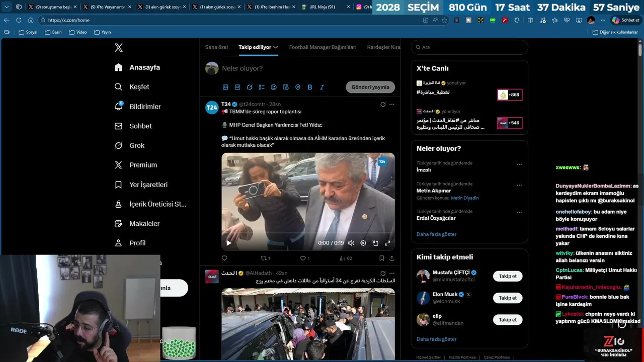Open the X logo home link
Viewport: 644px width, 362px height.
point(119,48)
